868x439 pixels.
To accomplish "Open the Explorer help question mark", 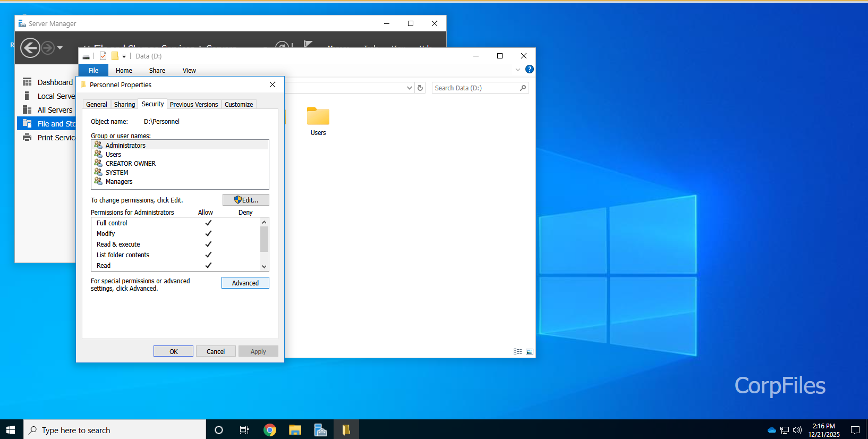I will [529, 70].
